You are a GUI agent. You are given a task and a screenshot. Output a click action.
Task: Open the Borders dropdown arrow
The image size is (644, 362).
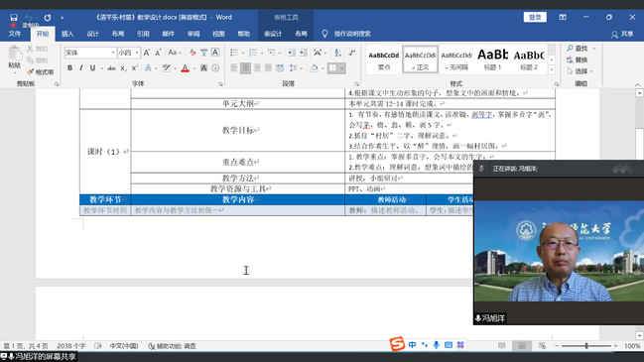(341, 68)
